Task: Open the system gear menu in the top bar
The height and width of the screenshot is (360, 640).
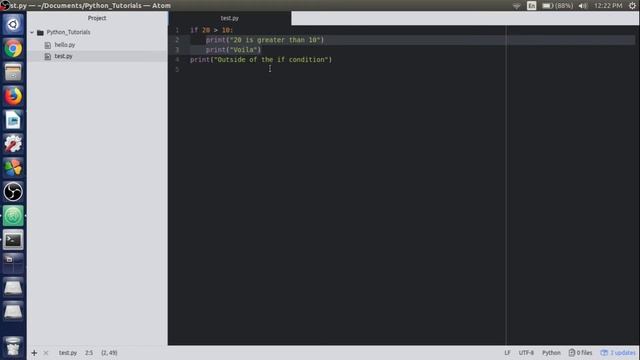Action: pyautogui.click(x=633, y=6)
